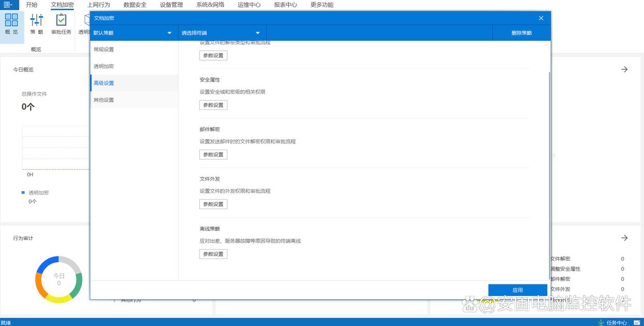Click 删除策略 in the dialog header
644x326 pixels.
(x=521, y=33)
